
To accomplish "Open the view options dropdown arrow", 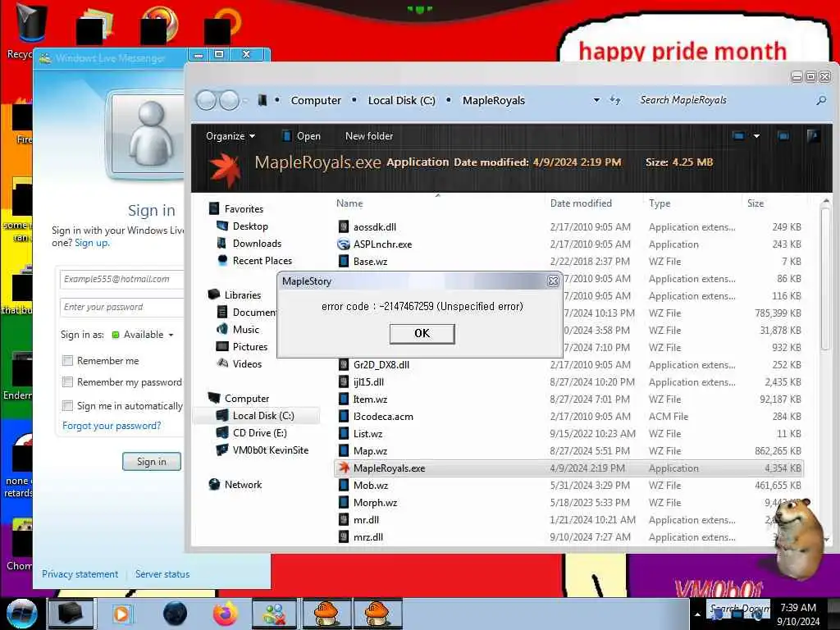I will tap(756, 136).
